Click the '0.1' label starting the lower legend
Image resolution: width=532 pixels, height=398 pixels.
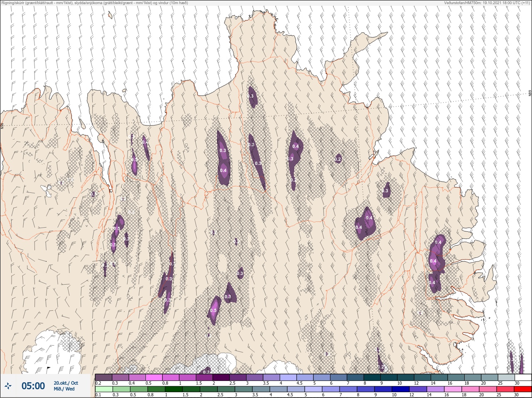(98, 395)
